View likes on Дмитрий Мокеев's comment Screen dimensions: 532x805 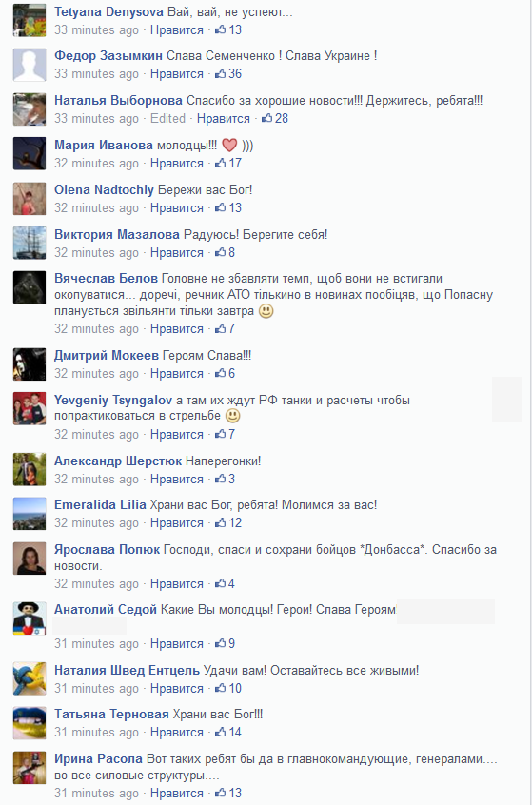225,374
